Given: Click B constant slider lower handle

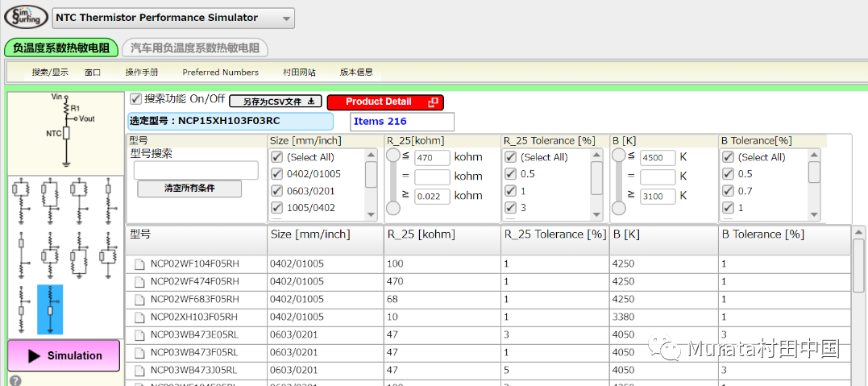Looking at the screenshot, I should pyautogui.click(x=618, y=208).
